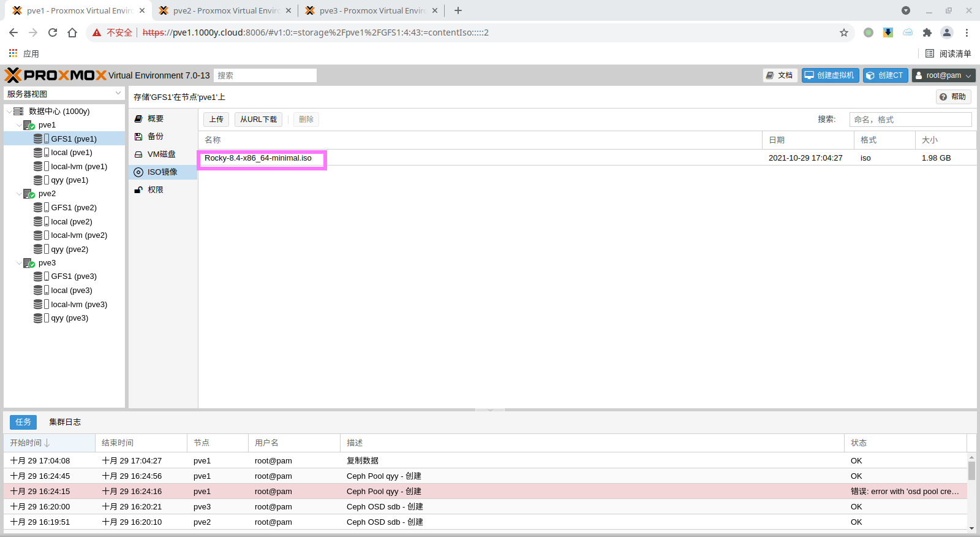Collapse the pve1 node tree

(x=19, y=125)
